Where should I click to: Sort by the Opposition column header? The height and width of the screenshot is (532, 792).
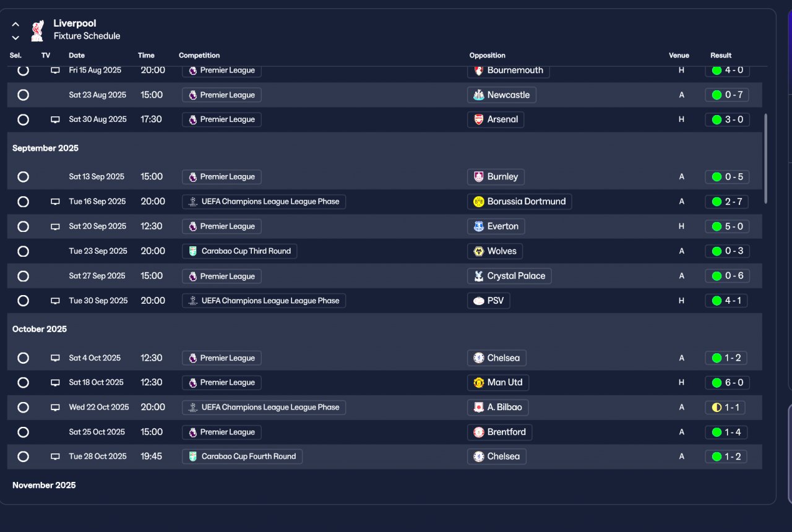click(487, 56)
